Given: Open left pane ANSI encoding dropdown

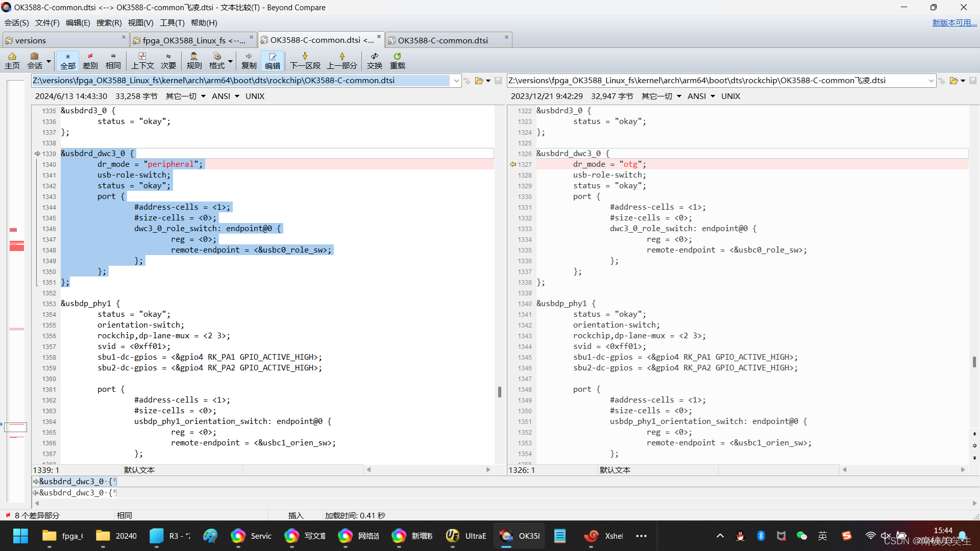Looking at the screenshot, I should coord(226,96).
